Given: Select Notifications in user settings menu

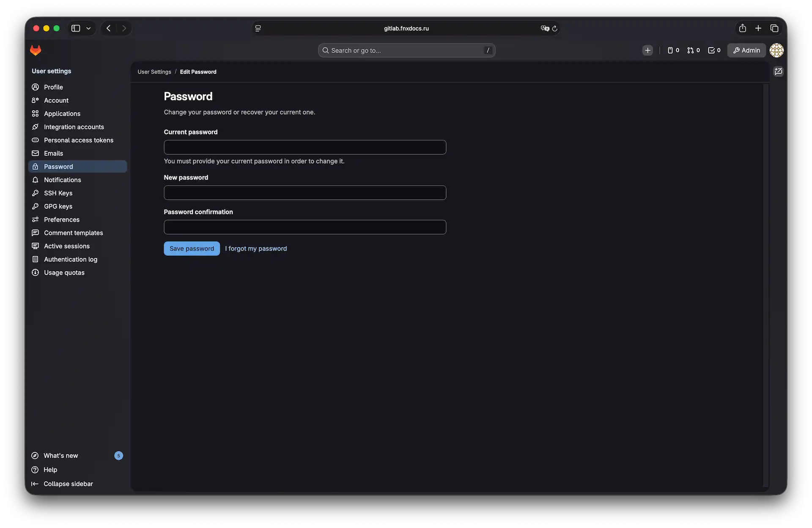Looking at the screenshot, I should click(x=62, y=180).
